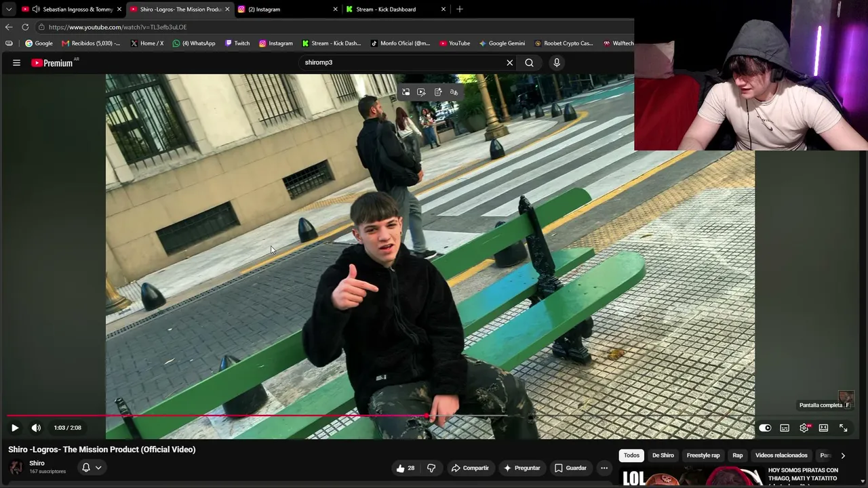This screenshot has width=868, height=488.
Task: Open the Walftech bookmark
Action: coord(618,43)
